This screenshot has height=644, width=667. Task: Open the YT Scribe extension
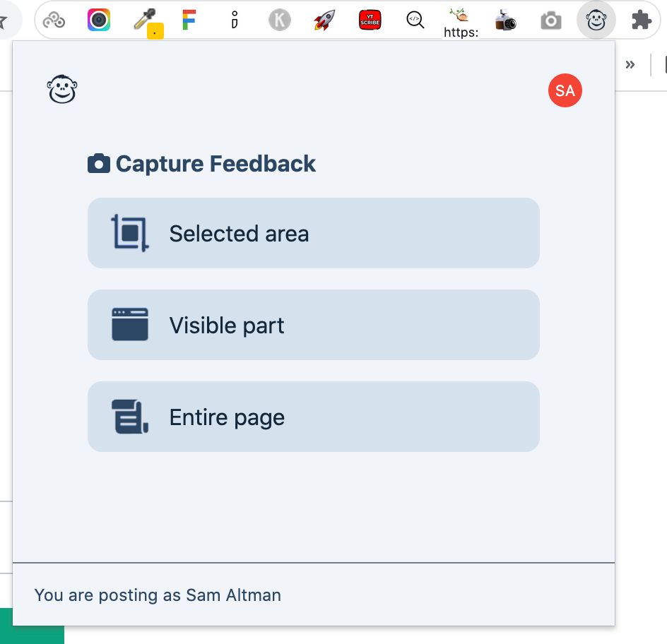tap(370, 19)
